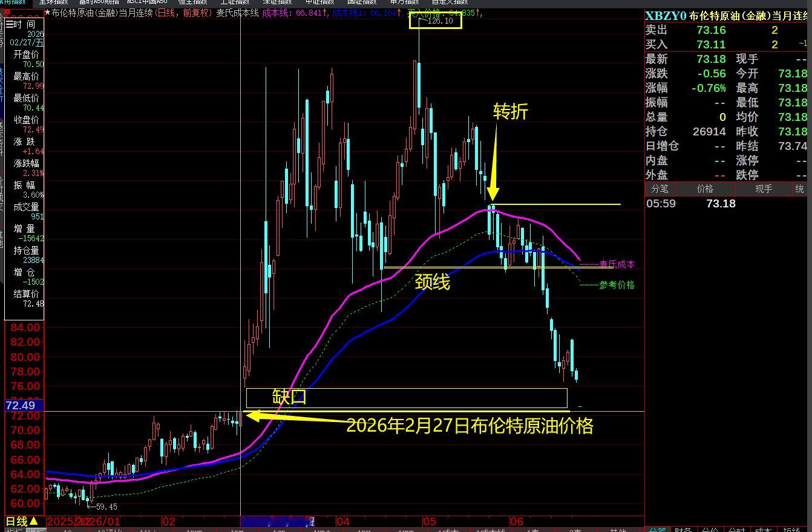Click the 持仓 value 26914
This screenshot has height=532, width=812.
click(x=709, y=132)
